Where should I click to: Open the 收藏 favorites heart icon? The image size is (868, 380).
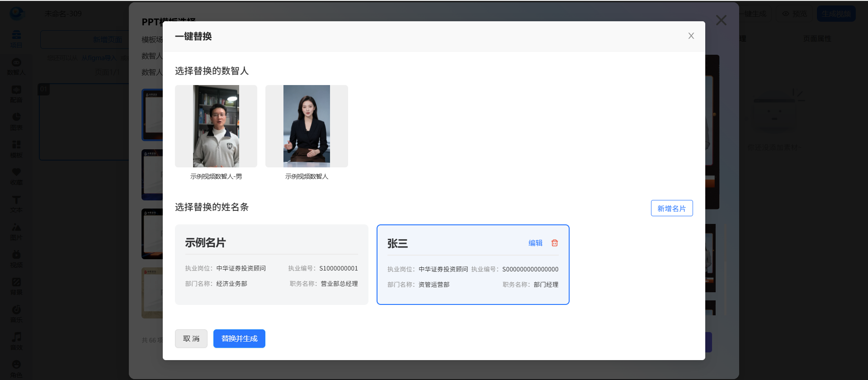[16, 176]
